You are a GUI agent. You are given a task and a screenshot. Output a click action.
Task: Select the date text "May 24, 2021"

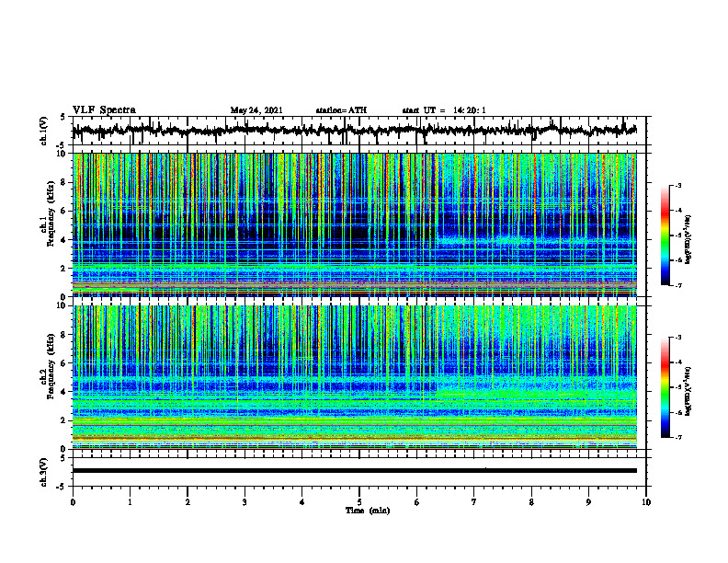click(256, 110)
